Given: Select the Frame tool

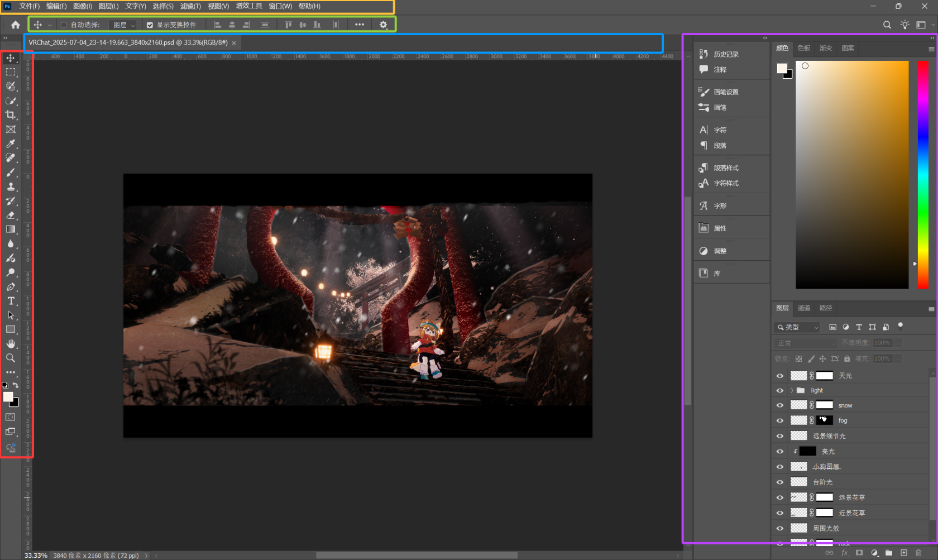Looking at the screenshot, I should point(11,129).
